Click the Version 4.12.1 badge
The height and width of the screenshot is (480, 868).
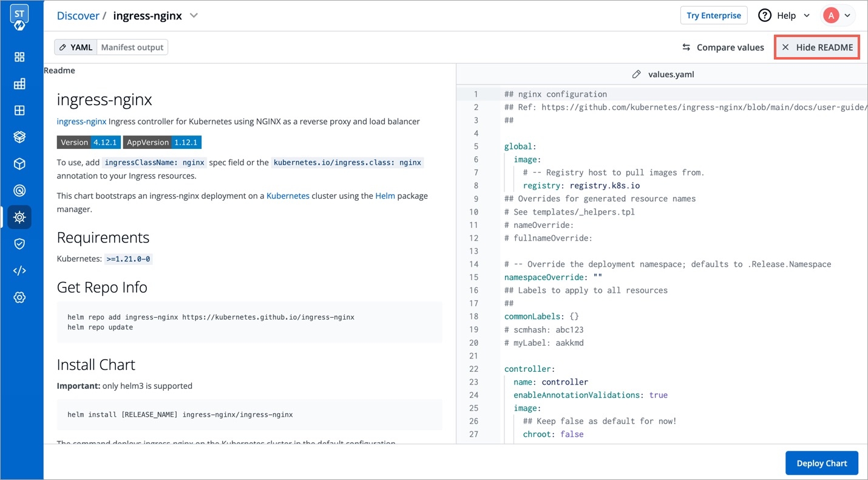pos(89,142)
